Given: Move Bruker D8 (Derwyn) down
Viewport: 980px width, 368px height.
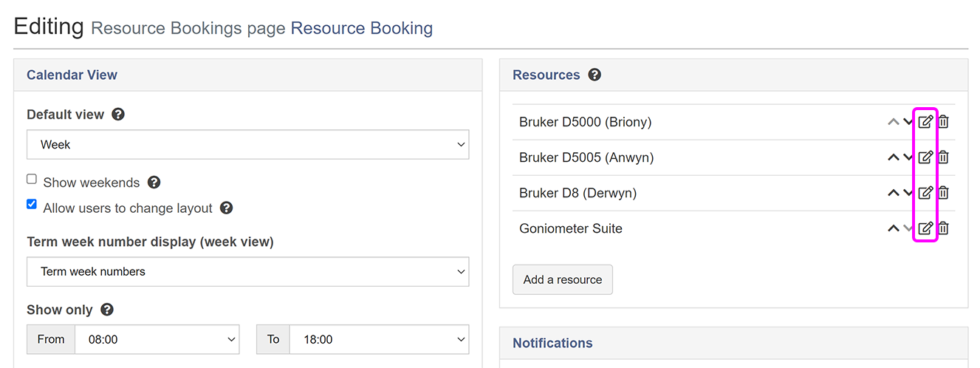Looking at the screenshot, I should pyautogui.click(x=908, y=193).
